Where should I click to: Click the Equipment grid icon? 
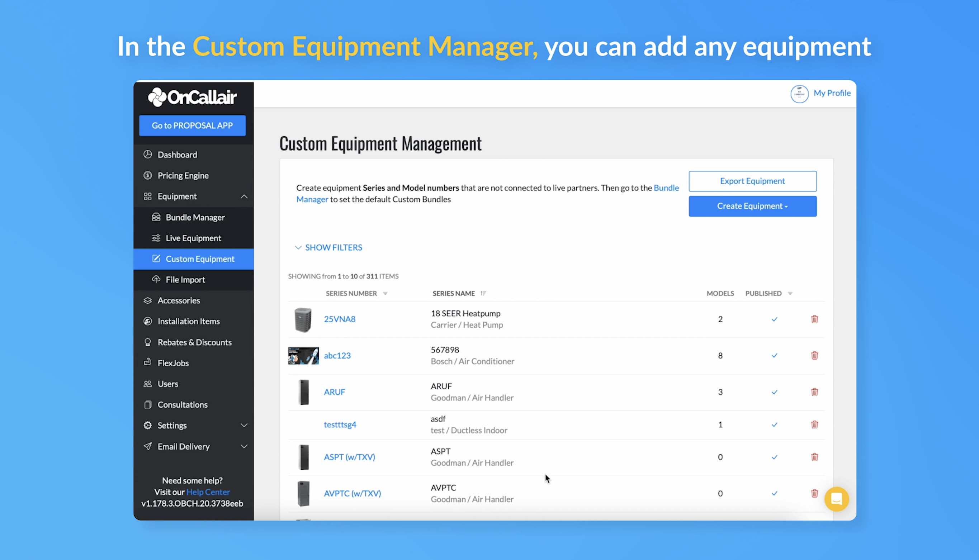tap(148, 196)
